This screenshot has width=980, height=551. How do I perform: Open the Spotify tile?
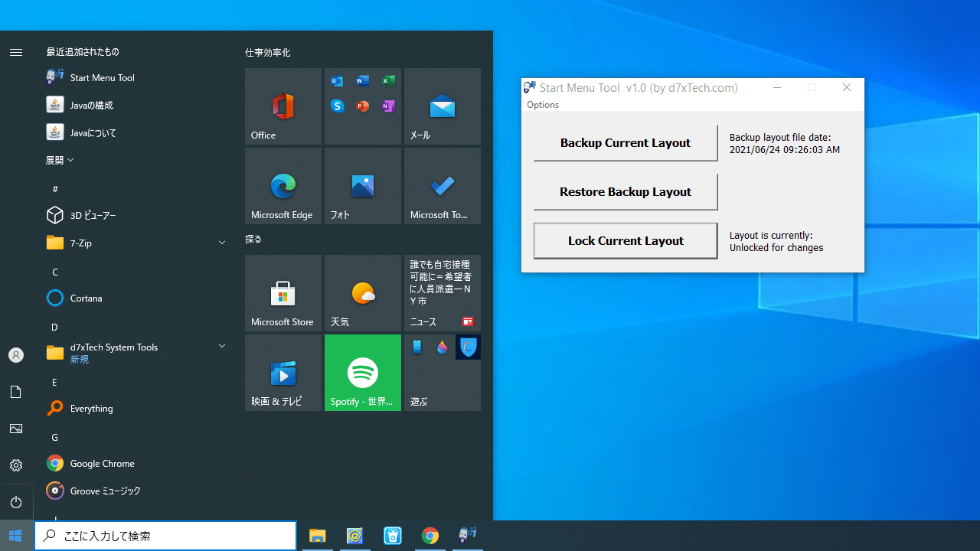tap(363, 373)
